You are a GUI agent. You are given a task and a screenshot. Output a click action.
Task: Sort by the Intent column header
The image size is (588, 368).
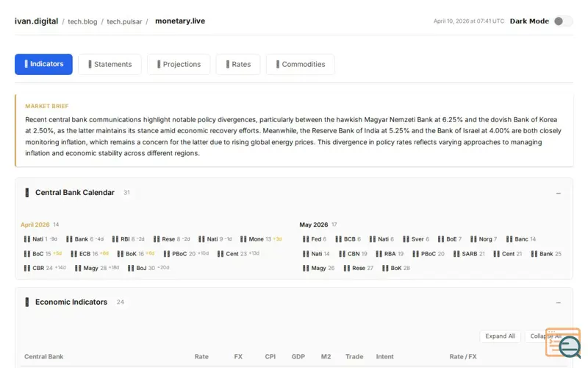point(384,357)
